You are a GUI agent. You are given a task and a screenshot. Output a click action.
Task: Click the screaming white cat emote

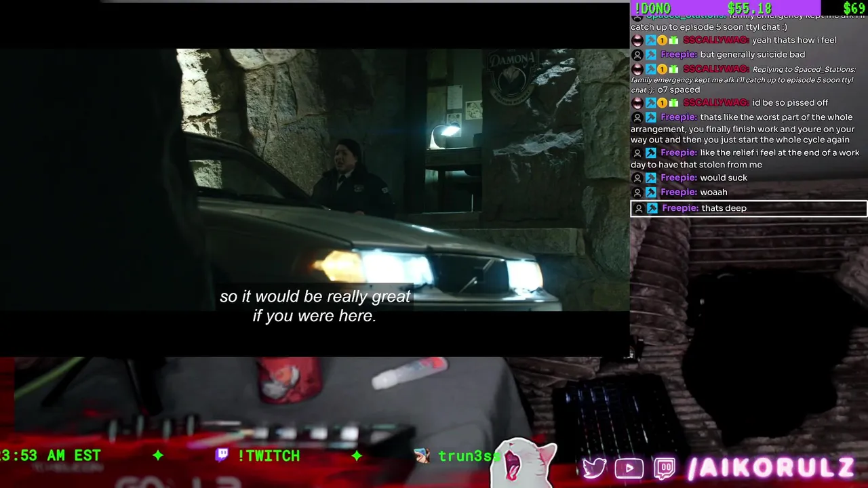point(524,464)
